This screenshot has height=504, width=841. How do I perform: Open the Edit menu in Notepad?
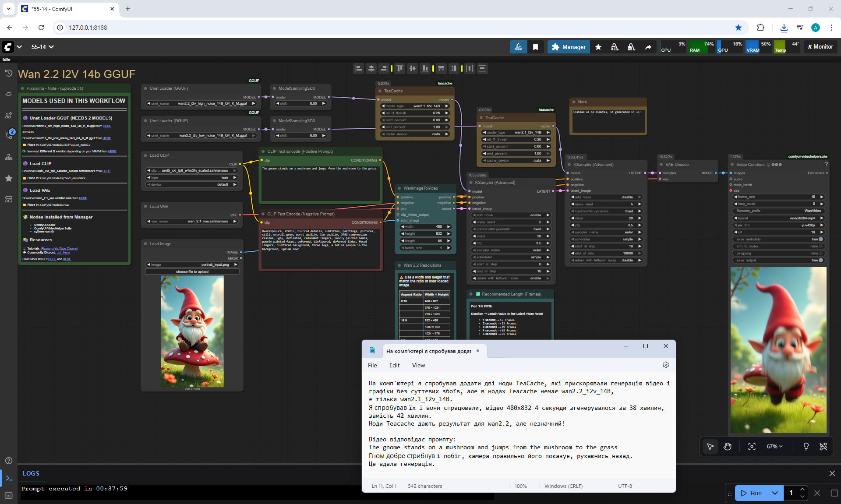pos(394,365)
